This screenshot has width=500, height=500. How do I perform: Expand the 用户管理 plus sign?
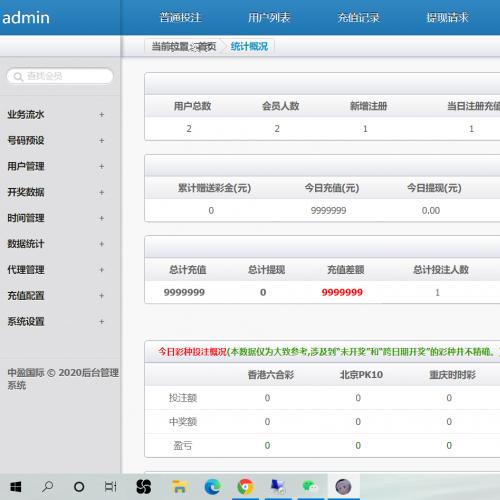101,166
